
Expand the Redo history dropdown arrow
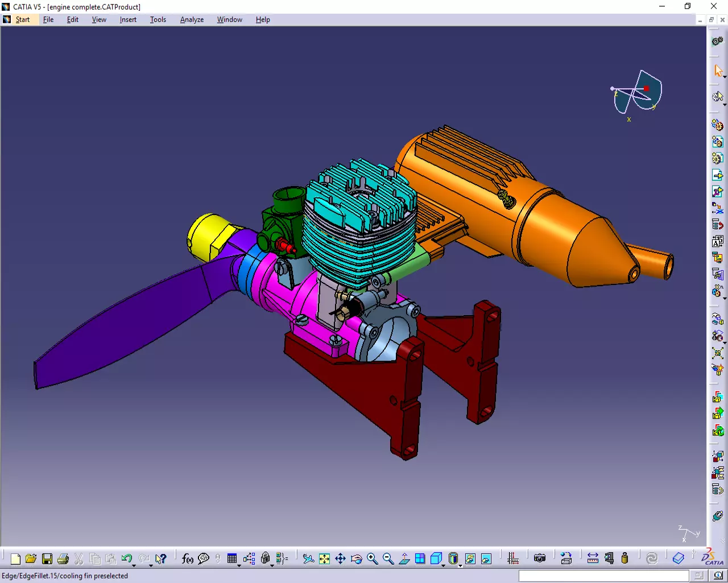click(x=151, y=565)
